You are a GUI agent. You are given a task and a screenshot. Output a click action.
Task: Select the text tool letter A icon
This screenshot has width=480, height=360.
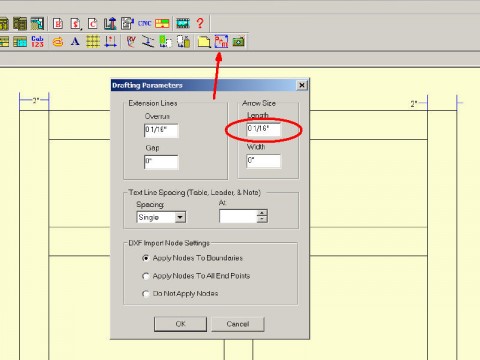click(75, 42)
